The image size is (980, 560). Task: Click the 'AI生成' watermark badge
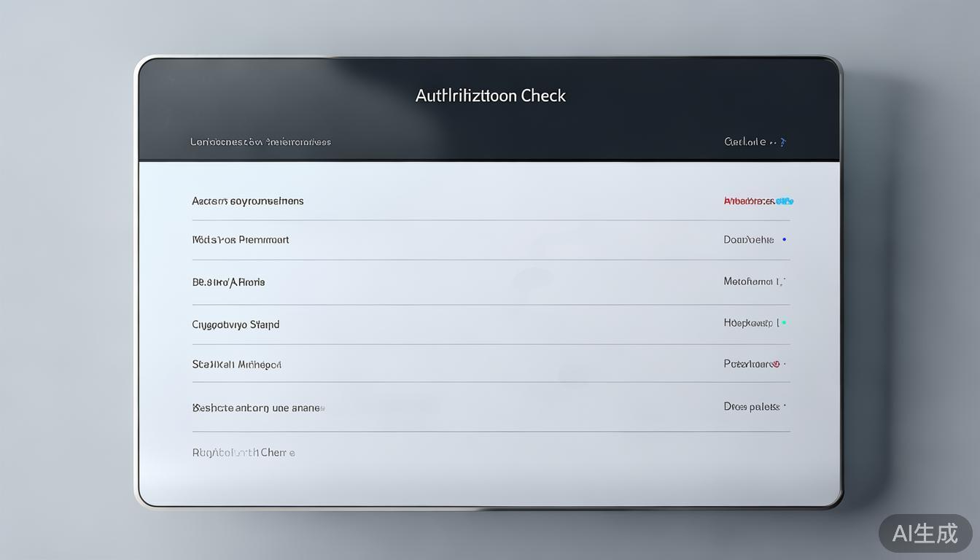pyautogui.click(x=925, y=533)
